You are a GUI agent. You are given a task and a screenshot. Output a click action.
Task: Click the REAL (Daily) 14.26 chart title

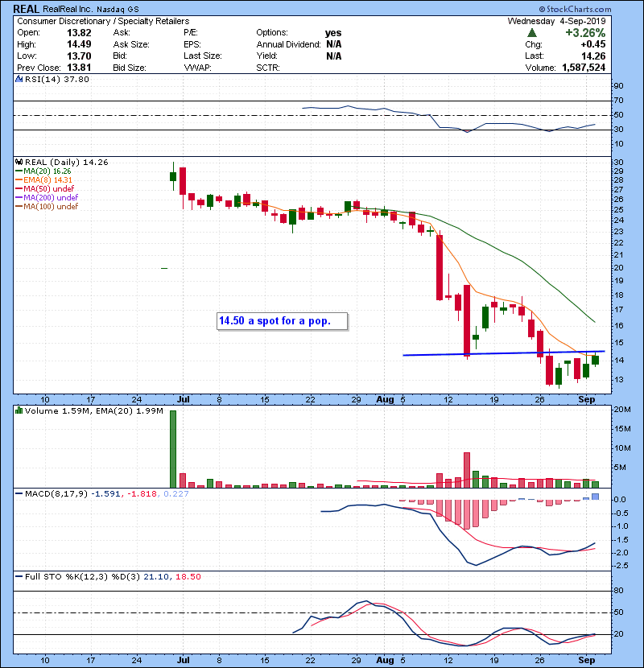[x=67, y=163]
